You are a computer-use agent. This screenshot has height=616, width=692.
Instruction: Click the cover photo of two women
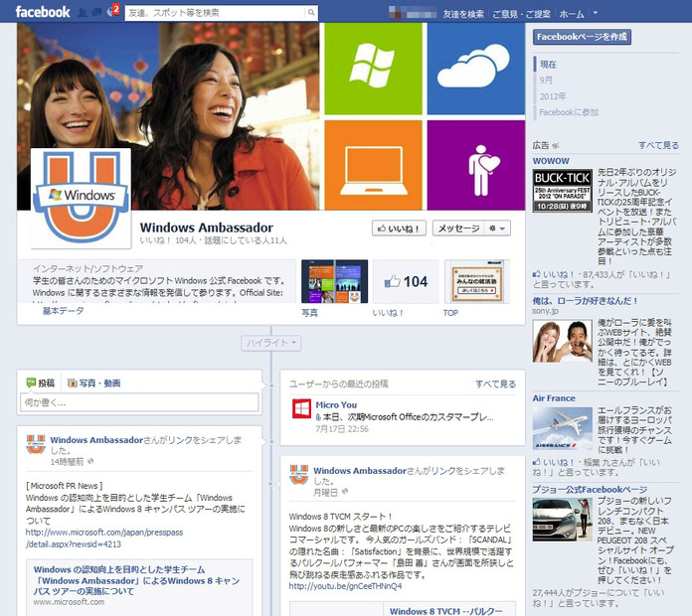click(x=168, y=116)
